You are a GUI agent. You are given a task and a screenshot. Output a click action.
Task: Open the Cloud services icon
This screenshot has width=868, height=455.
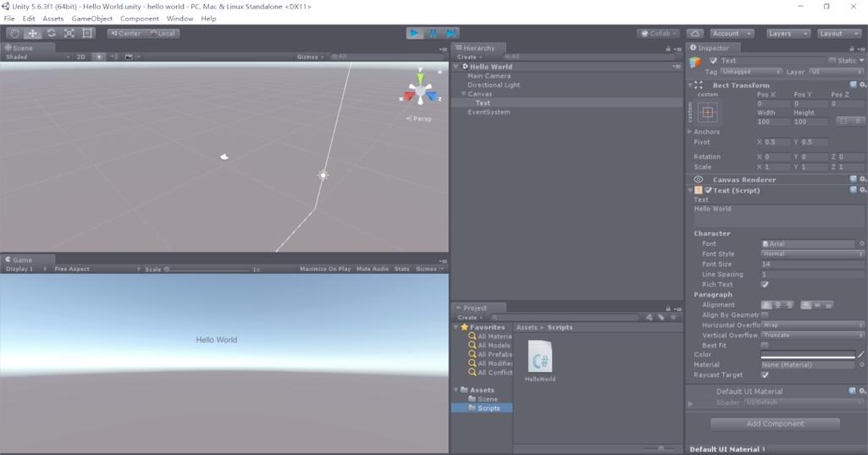pyautogui.click(x=694, y=33)
